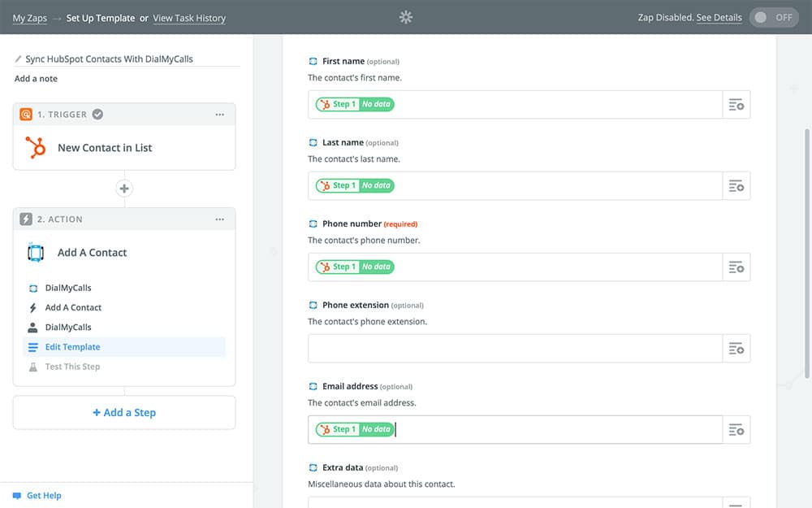Image resolution: width=812 pixels, height=508 pixels.
Task: Toggle the Zap ON/OFF switch
Action: pos(773,17)
